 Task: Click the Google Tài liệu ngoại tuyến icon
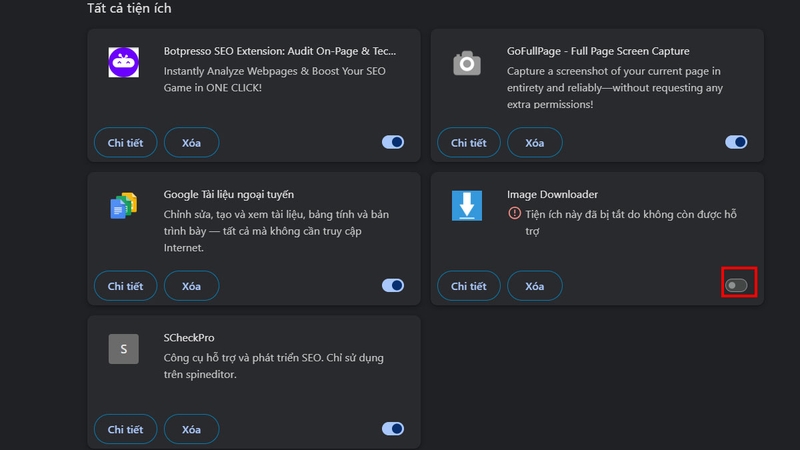point(123,206)
